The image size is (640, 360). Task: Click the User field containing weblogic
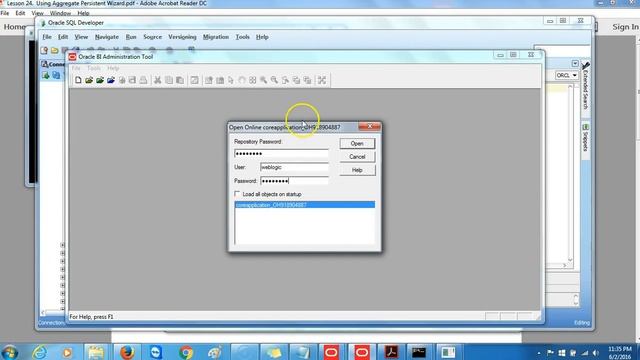pos(294,167)
